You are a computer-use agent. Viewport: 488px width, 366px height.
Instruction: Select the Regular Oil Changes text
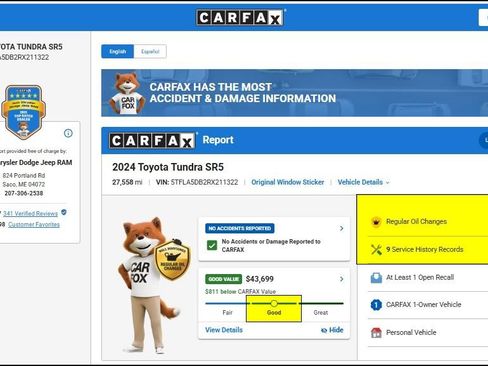click(416, 221)
